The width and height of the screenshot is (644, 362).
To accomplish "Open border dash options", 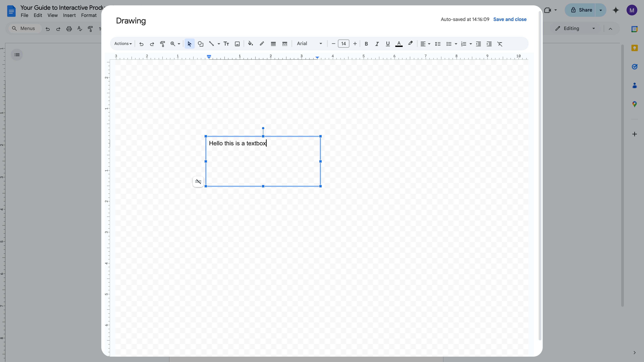I will (x=284, y=44).
